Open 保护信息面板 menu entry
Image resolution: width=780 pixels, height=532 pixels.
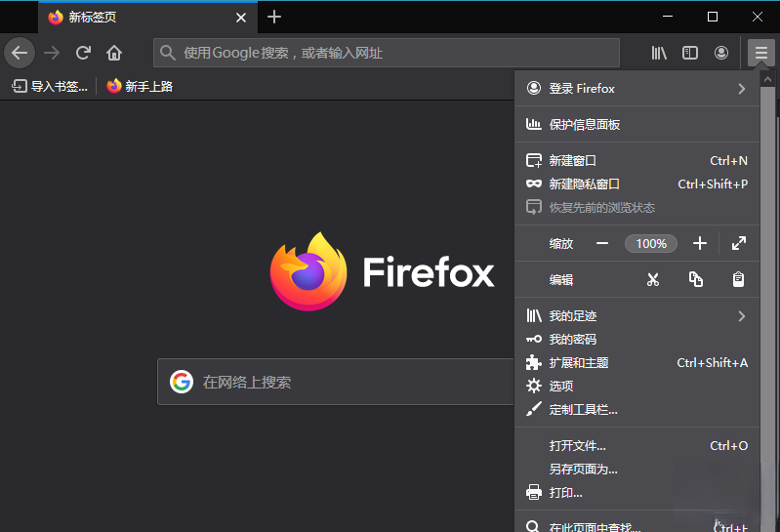click(637, 124)
